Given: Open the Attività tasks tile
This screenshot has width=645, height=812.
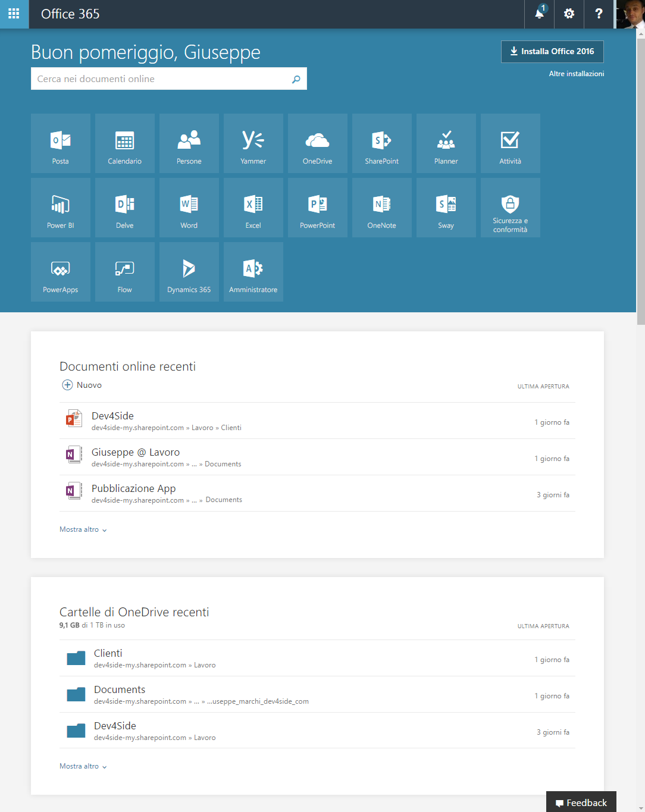Looking at the screenshot, I should (511, 143).
